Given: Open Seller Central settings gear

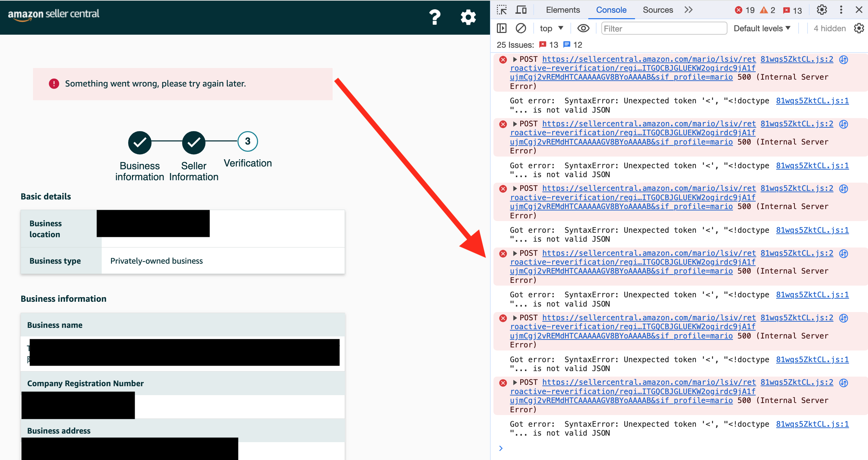Looking at the screenshot, I should 468,17.
